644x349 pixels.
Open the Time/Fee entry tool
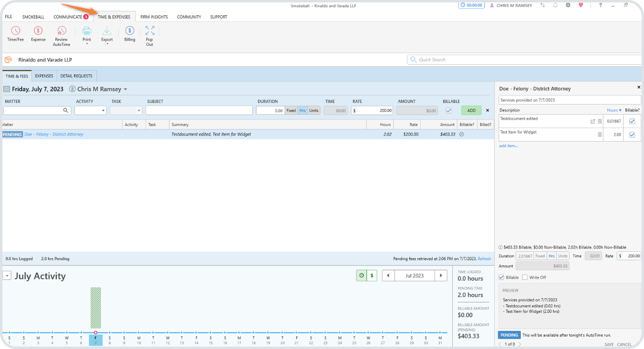pos(15,34)
